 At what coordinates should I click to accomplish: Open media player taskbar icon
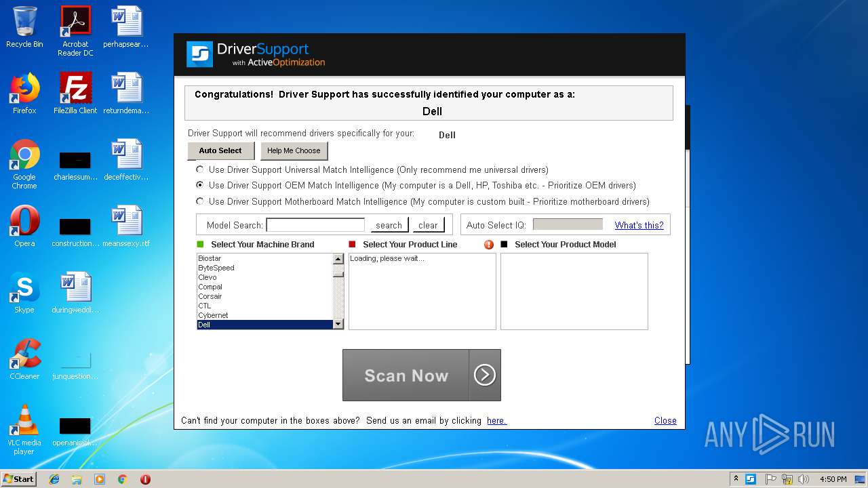100,479
